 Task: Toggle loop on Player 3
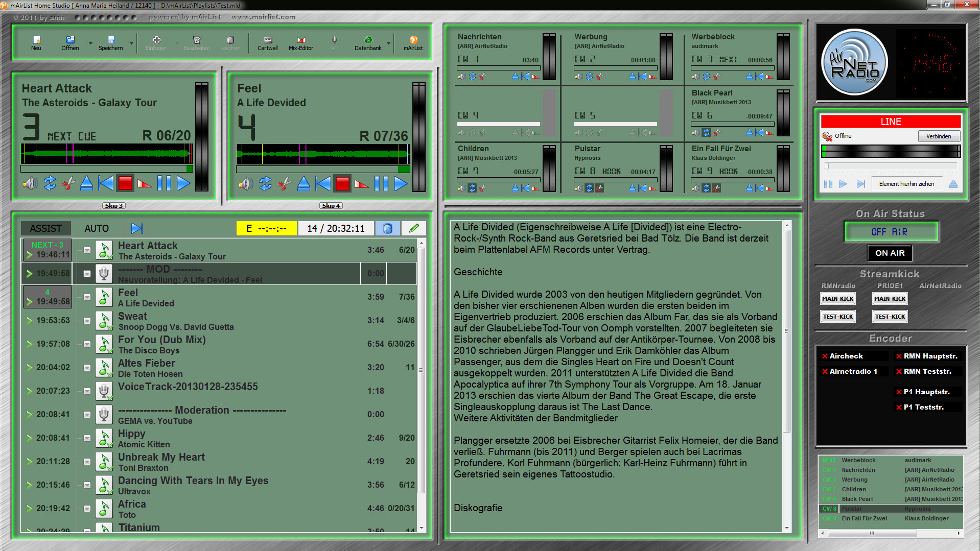[50, 183]
